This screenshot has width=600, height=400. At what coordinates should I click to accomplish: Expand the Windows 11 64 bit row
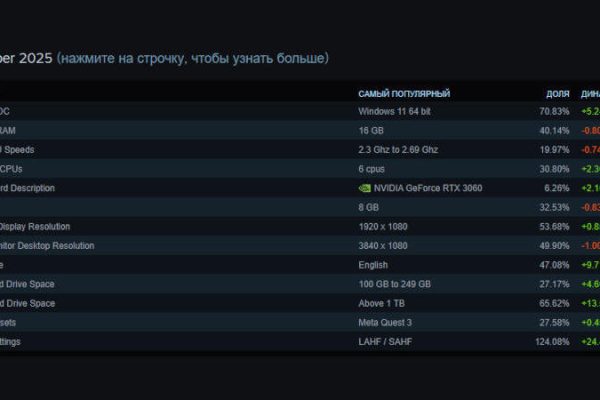click(394, 111)
